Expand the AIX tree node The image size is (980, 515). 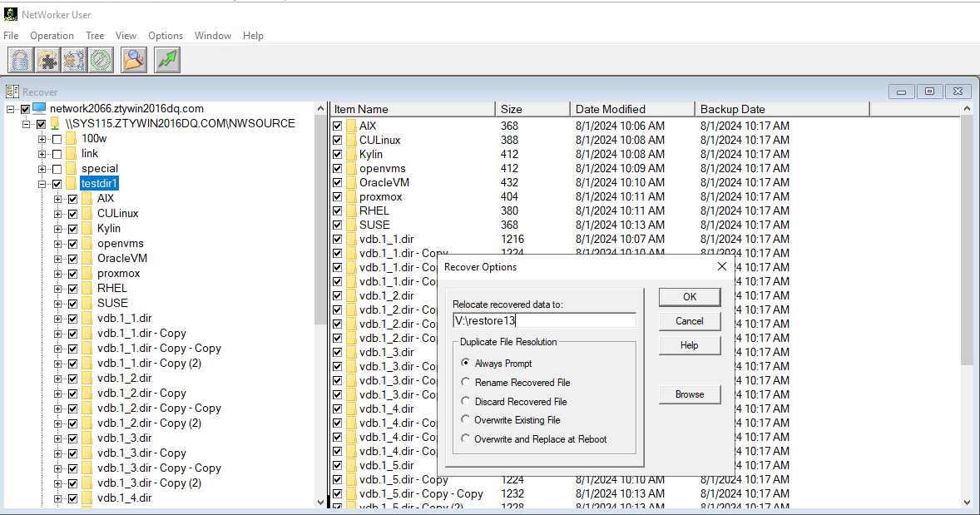pos(57,200)
